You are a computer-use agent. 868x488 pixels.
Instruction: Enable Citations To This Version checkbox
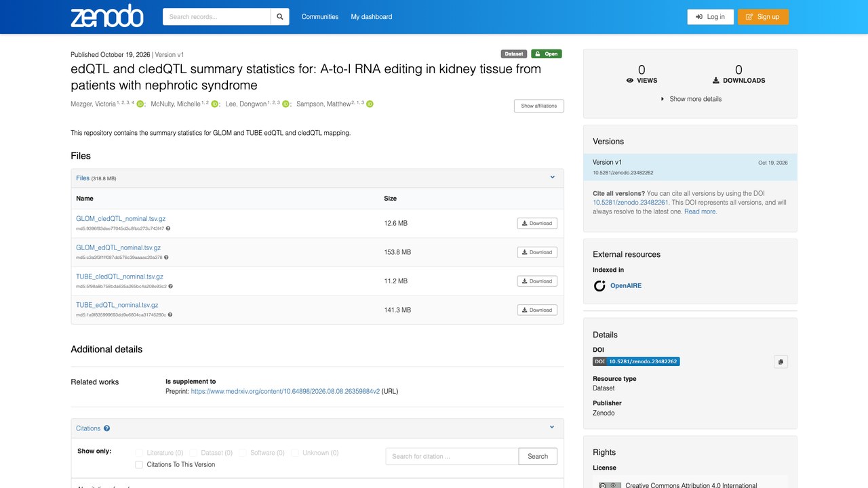(139, 465)
